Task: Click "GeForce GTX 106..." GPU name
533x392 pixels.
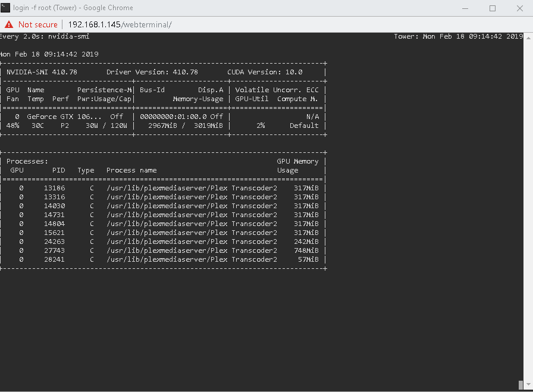Action: (64, 117)
